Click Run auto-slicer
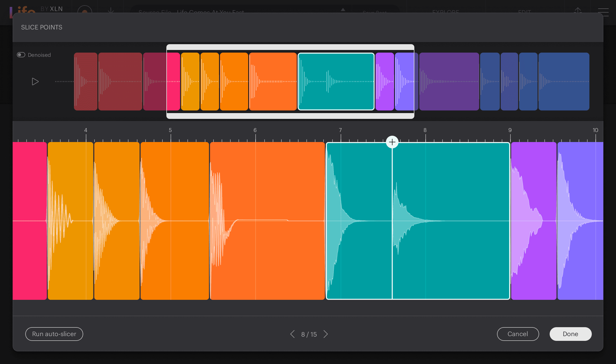Viewport: 616px width, 364px height. point(54,334)
